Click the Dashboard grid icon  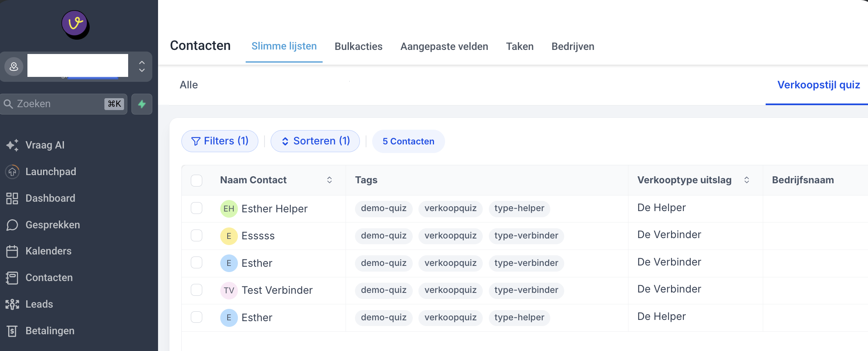pos(12,198)
